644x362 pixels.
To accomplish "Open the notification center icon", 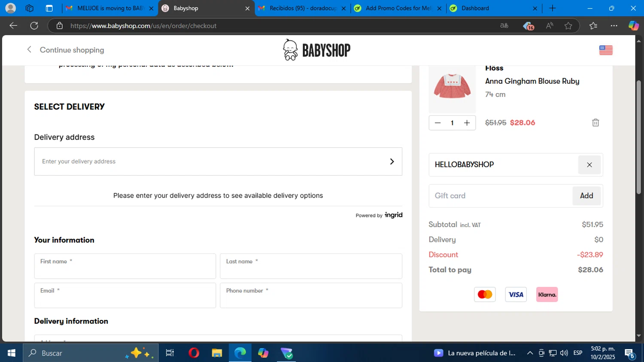I will 630,353.
